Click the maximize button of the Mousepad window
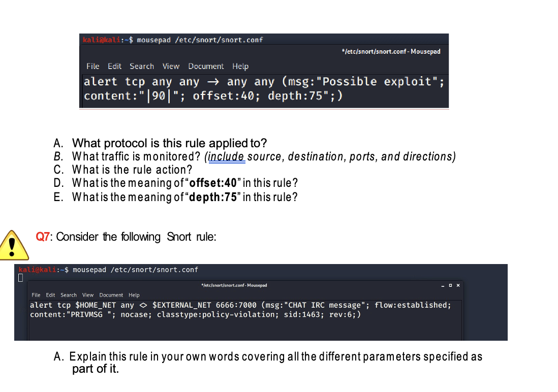This screenshot has height=392, width=558. tap(450, 285)
